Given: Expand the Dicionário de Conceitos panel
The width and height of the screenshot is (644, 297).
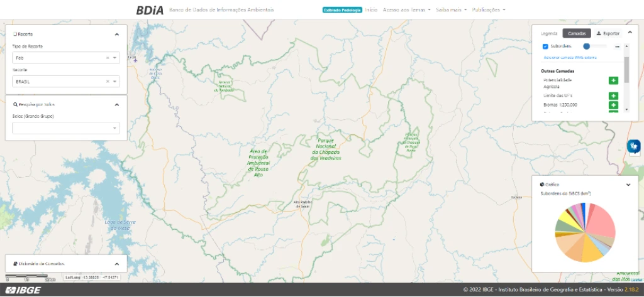Looking at the screenshot, I should 116,264.
